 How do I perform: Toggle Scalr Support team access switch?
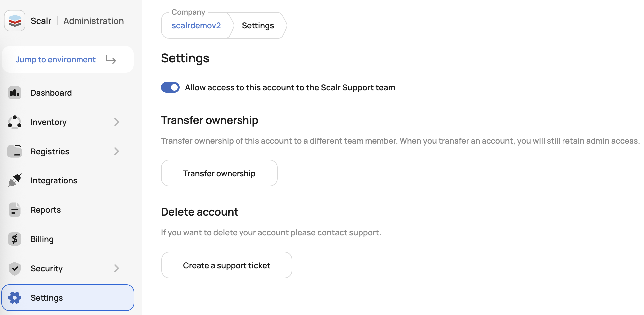(170, 87)
